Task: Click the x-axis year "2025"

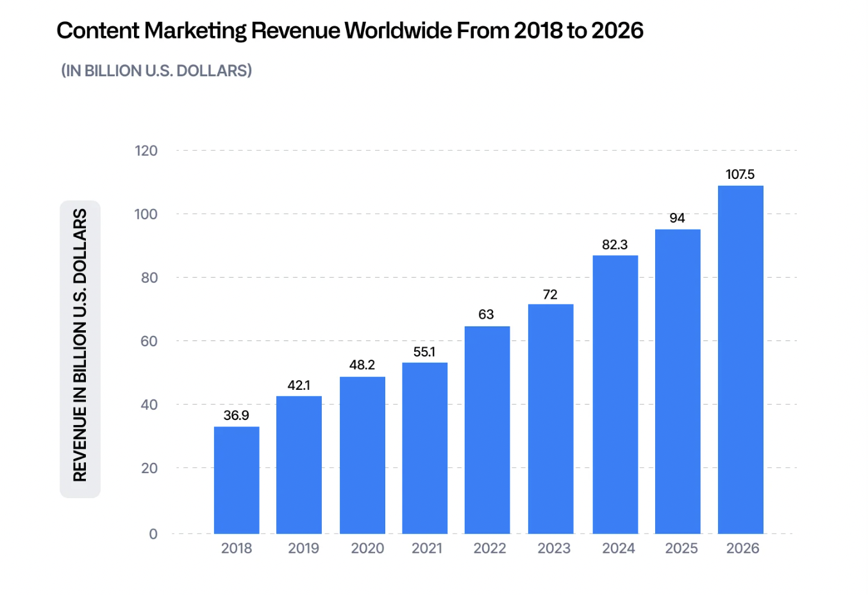Action: (x=681, y=548)
